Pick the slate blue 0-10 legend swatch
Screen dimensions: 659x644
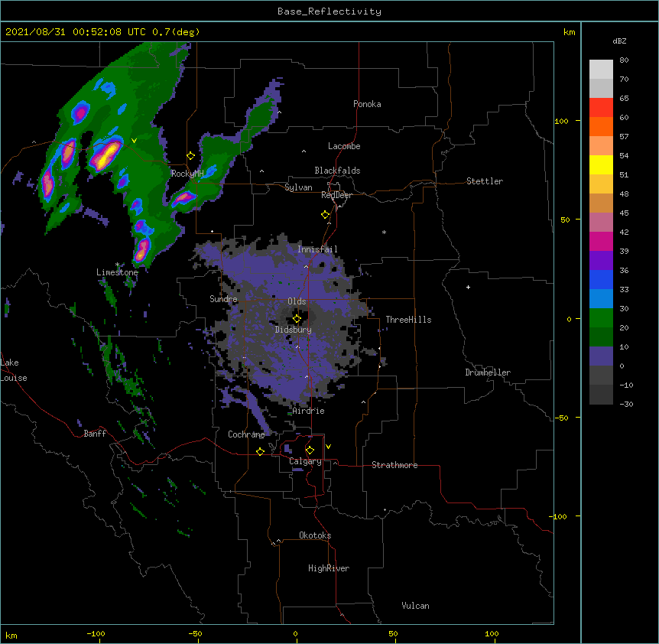pos(601,356)
